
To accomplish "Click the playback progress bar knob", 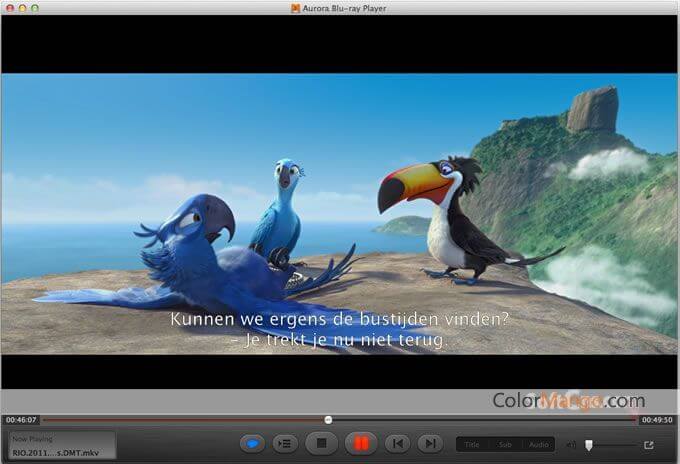I will pos(328,419).
